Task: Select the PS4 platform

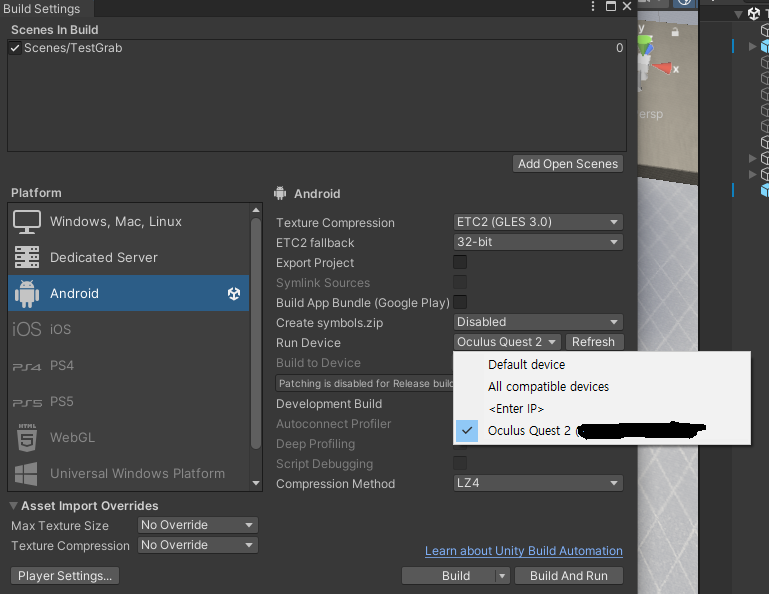Action: (x=128, y=365)
